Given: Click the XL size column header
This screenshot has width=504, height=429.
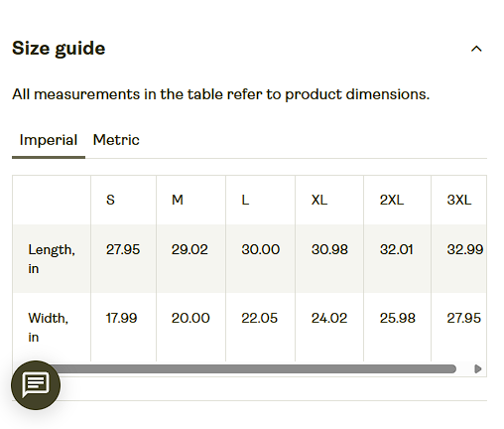Looking at the screenshot, I should coord(319,200).
